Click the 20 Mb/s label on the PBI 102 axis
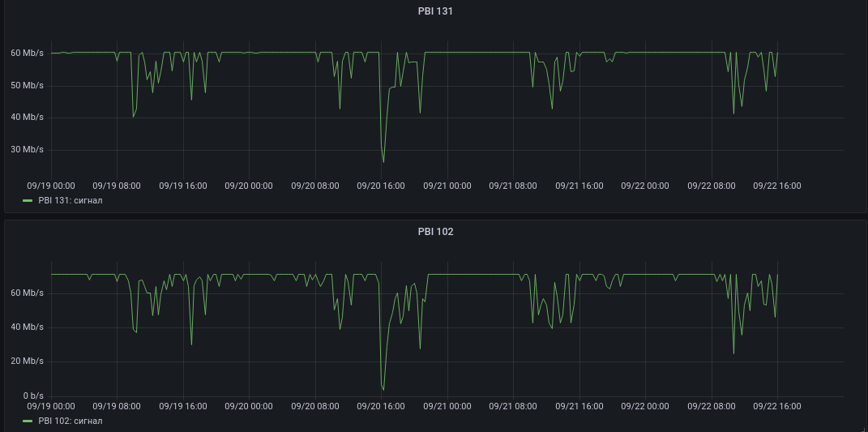Screen dimensions: 868x432 click(x=27, y=361)
